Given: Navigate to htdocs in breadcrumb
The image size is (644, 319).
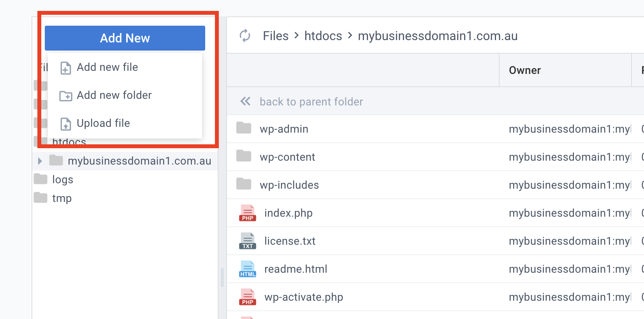Looking at the screenshot, I should coord(323,36).
